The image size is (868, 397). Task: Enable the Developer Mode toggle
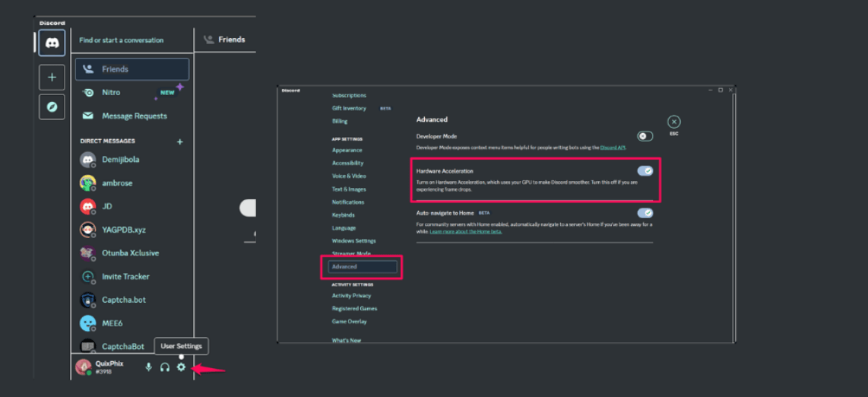point(645,136)
